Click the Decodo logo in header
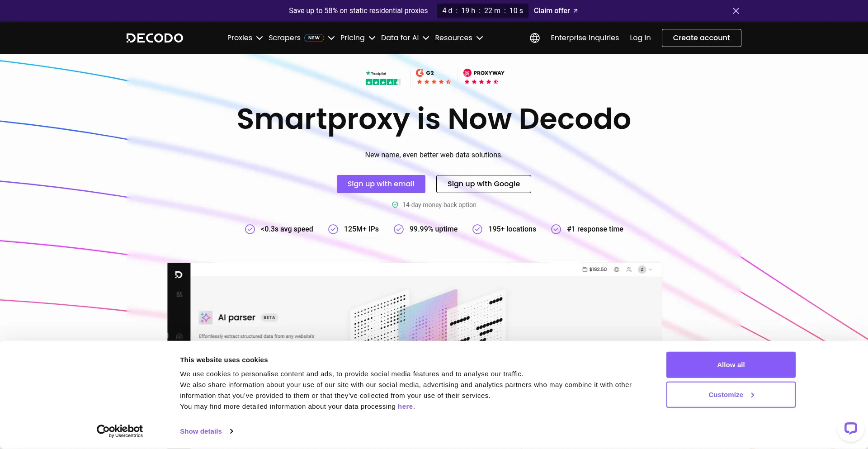The image size is (868, 449). [x=155, y=38]
